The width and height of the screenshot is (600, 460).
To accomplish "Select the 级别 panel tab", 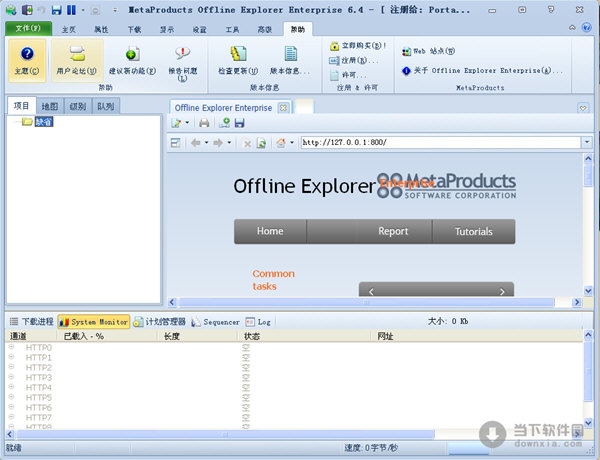I will [x=78, y=106].
